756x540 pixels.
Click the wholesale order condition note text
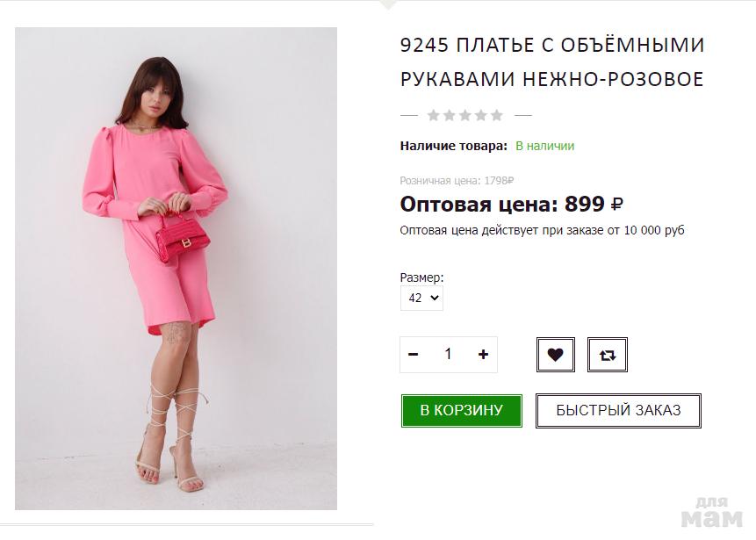pos(542,230)
